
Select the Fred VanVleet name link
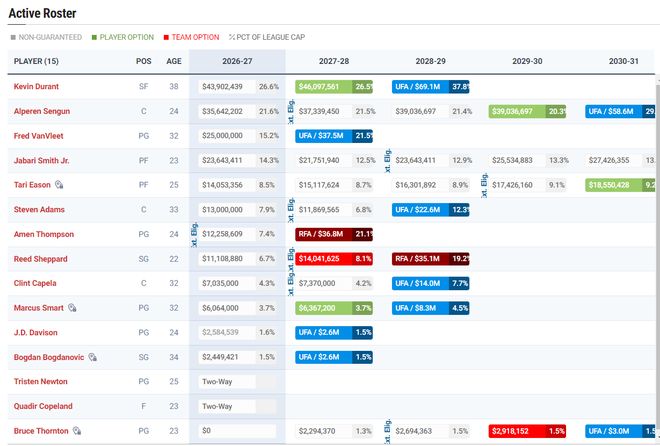(x=38, y=136)
